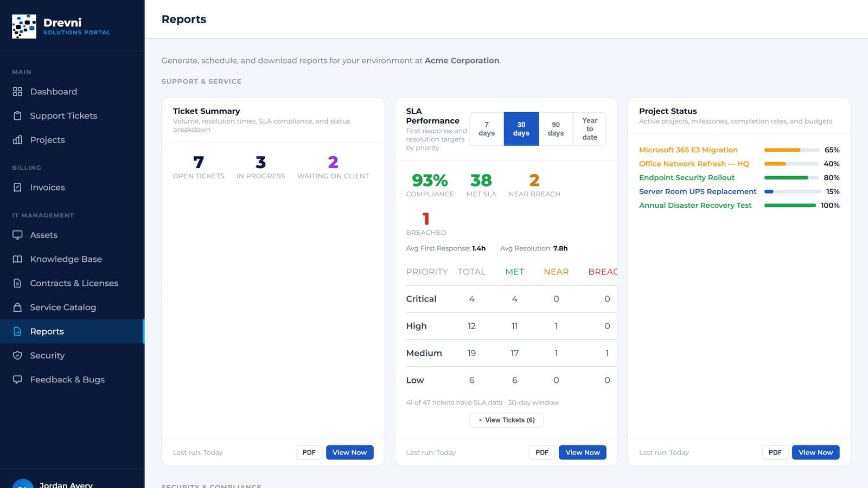Viewport: 868px width, 488px height.
Task: Click the 2 Waiting on Client stat
Action: pyautogui.click(x=333, y=167)
